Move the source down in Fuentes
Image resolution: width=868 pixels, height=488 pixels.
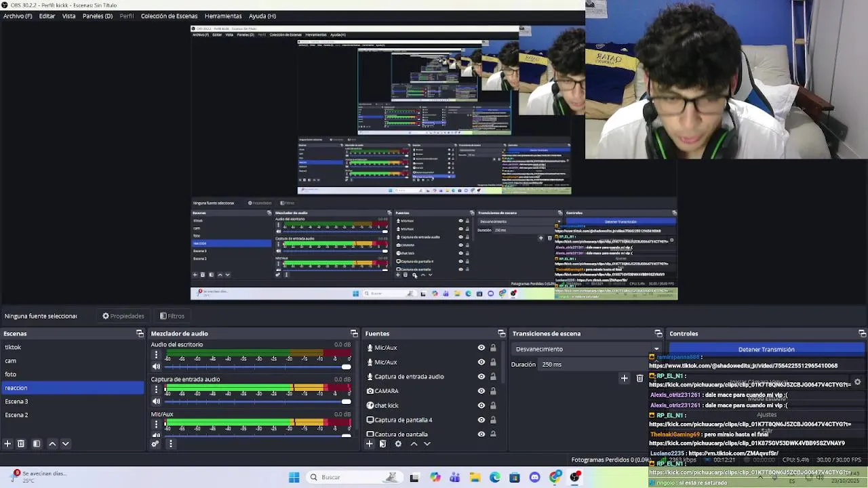[427, 444]
